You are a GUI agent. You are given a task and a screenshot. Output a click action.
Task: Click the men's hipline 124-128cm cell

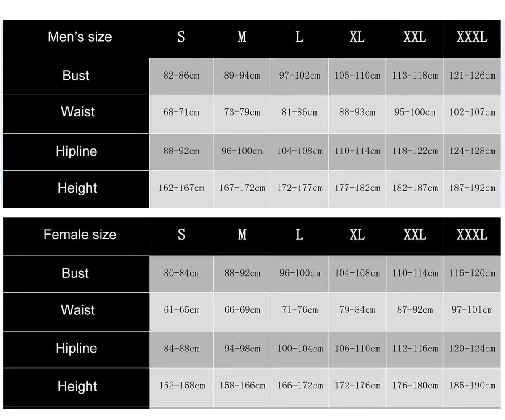472,151
